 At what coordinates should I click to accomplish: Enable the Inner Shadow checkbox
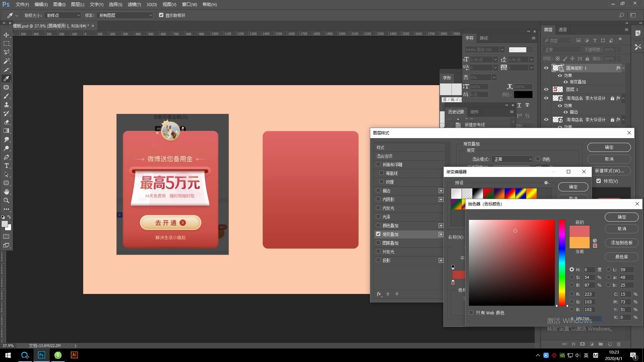point(378,199)
